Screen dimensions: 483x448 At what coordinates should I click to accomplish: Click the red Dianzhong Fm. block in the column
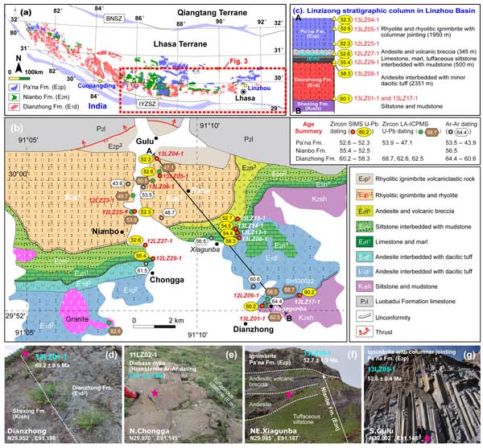(x=313, y=81)
